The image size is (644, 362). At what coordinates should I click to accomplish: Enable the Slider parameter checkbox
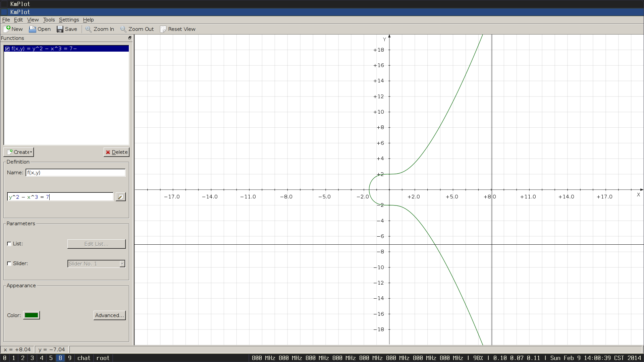pos(9,263)
